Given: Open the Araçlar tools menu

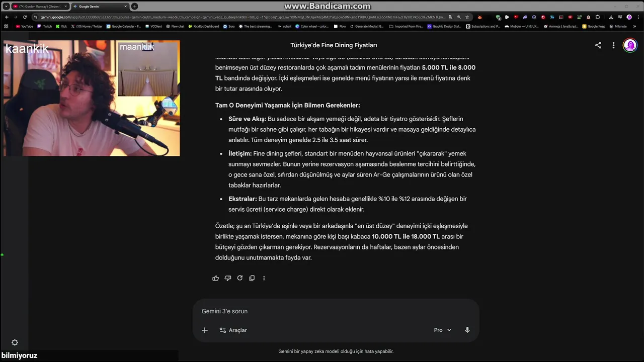Looking at the screenshot, I should [x=233, y=330].
